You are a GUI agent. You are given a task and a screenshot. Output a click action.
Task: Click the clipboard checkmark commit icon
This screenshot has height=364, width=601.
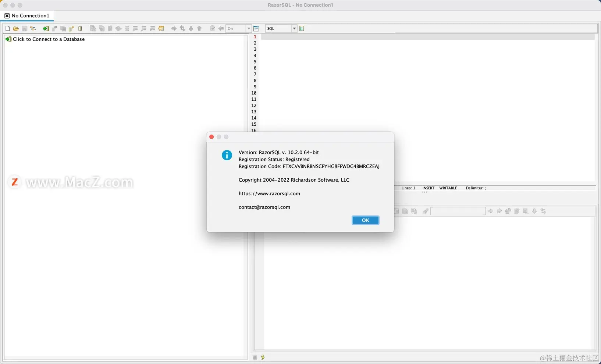tap(213, 28)
